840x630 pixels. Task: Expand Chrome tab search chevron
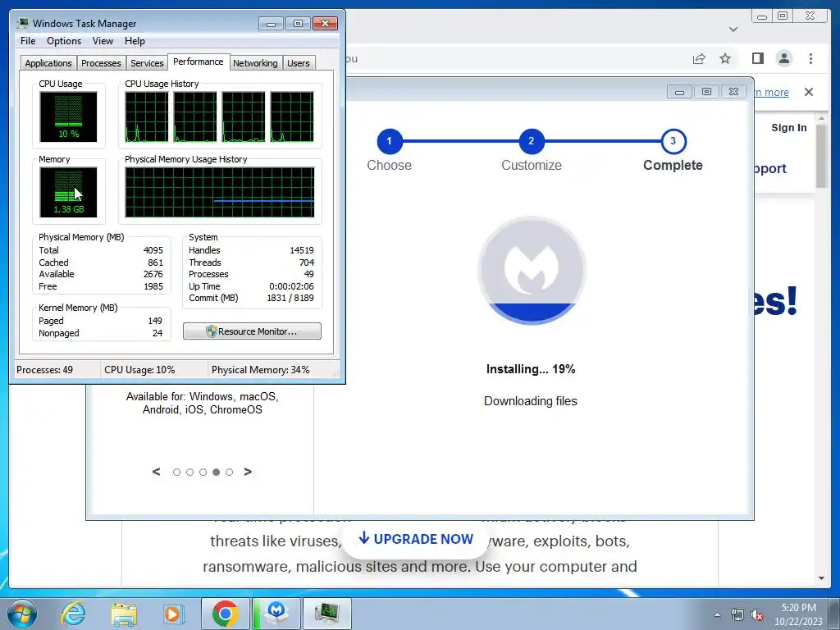[733, 30]
